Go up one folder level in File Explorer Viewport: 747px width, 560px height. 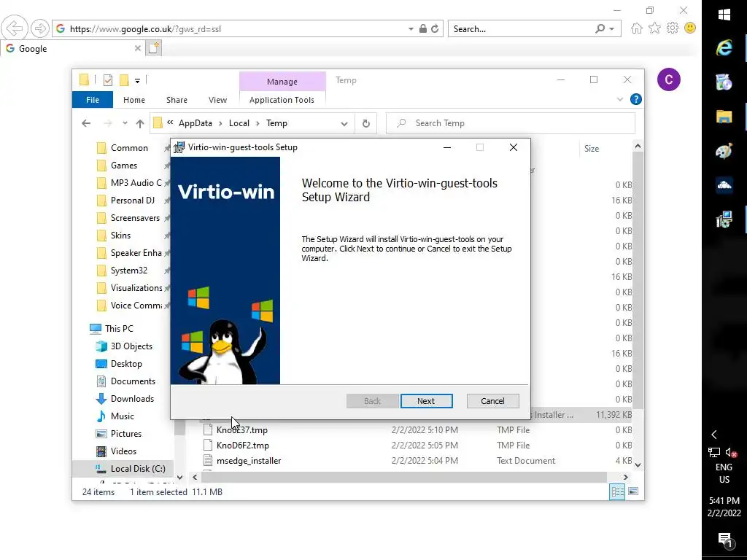(x=139, y=123)
